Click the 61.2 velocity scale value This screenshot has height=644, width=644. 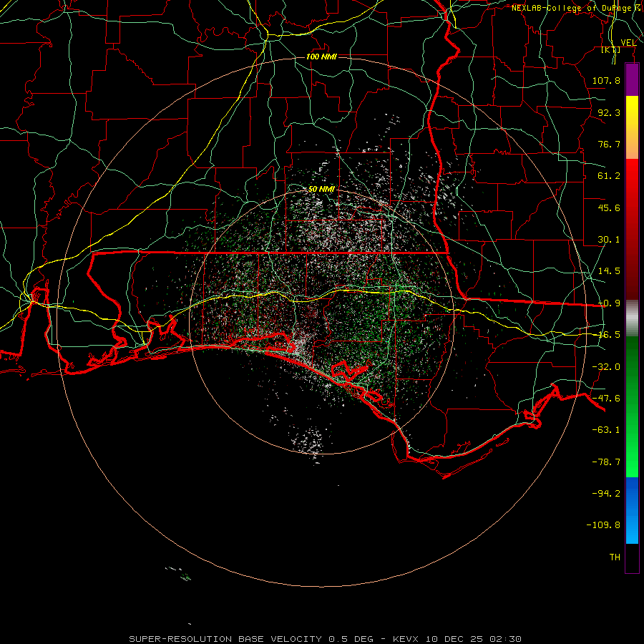pyautogui.click(x=609, y=176)
